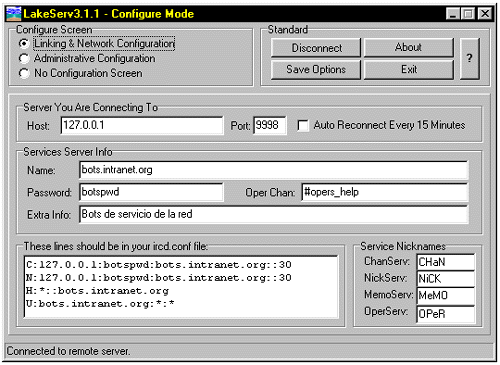Click the Password field containing botspwd
The height and width of the screenshot is (365, 500).
(151, 192)
